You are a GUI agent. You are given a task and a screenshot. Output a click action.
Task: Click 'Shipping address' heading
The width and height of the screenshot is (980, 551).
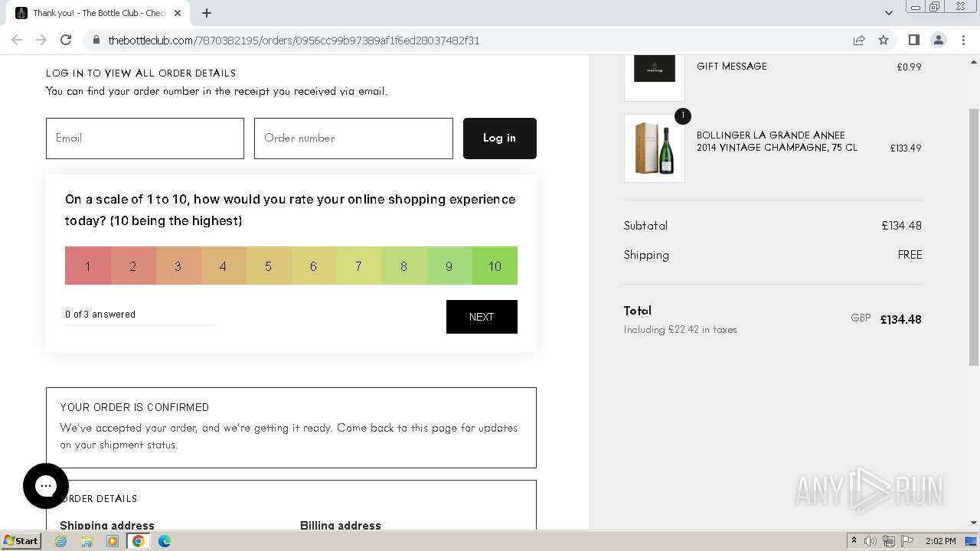pyautogui.click(x=107, y=525)
